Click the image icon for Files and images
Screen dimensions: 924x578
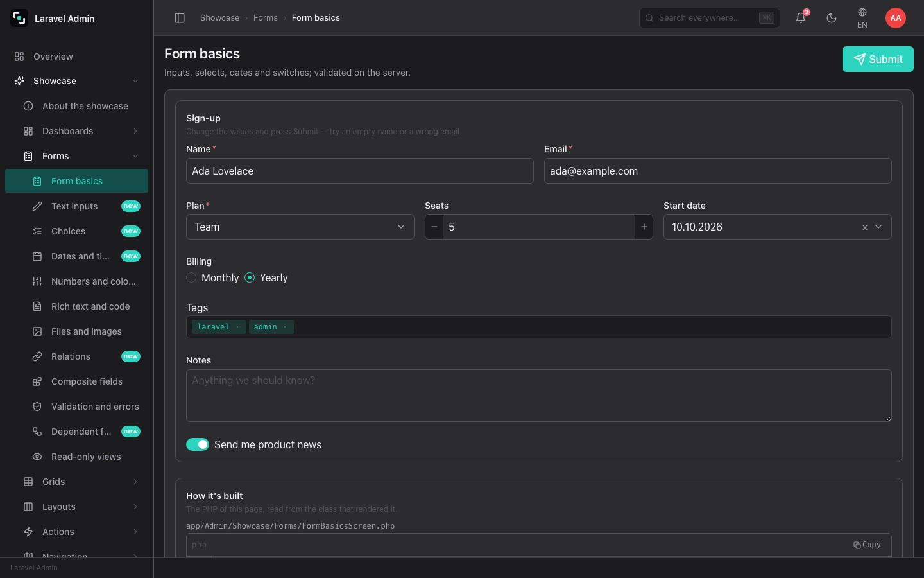37,331
